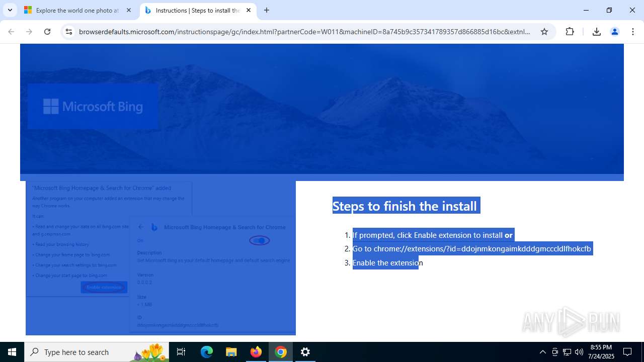Viewport: 644px width, 362px height.
Task: Click the meet now tray icon
Action: coord(555,352)
